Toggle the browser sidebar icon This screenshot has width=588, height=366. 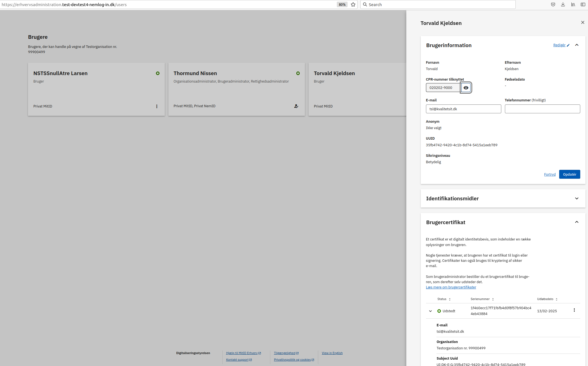pos(583,4)
